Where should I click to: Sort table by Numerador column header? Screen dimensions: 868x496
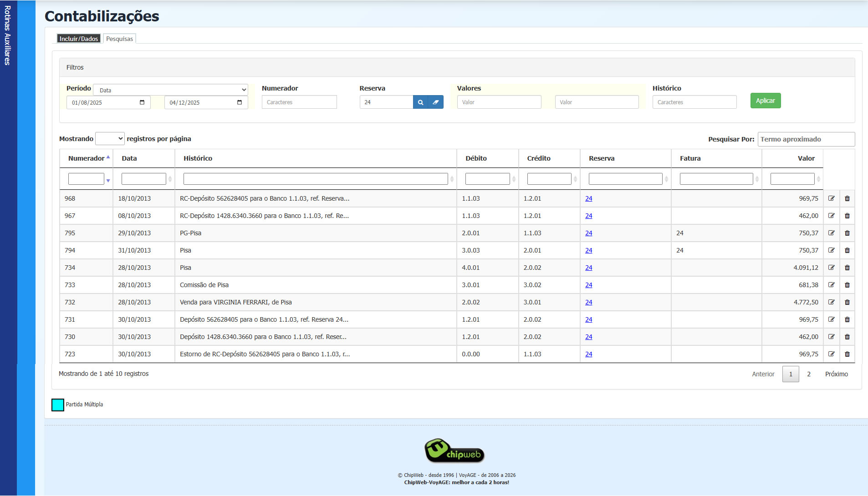tap(87, 158)
